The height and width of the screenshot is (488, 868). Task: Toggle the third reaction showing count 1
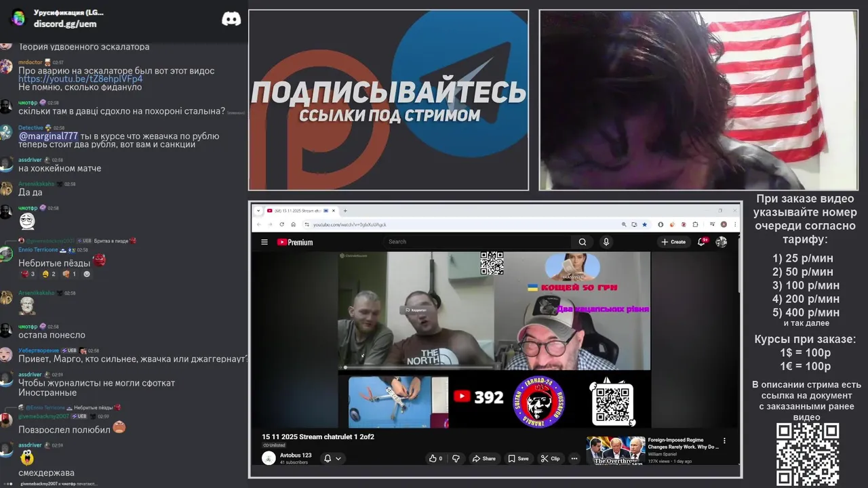(x=69, y=274)
